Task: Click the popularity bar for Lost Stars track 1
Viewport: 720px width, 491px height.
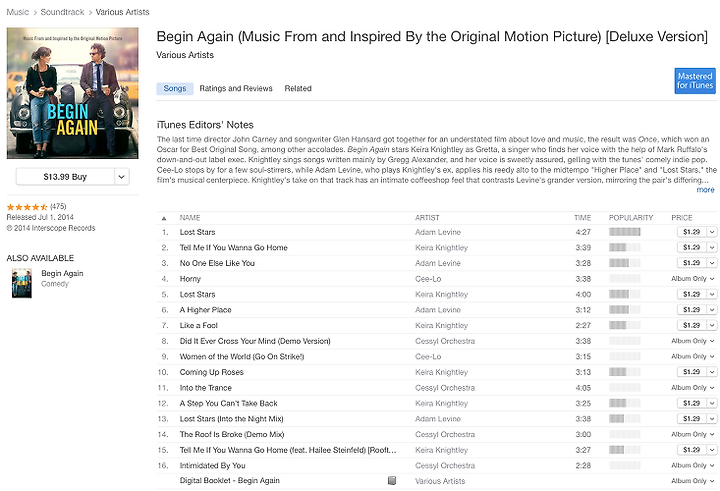Action: pyautogui.click(x=624, y=232)
